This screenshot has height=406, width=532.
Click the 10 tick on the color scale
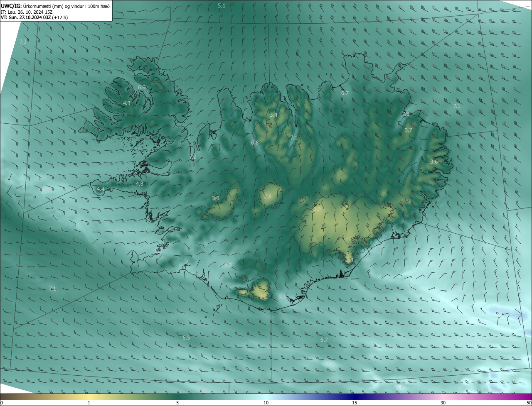pyautogui.click(x=266, y=403)
